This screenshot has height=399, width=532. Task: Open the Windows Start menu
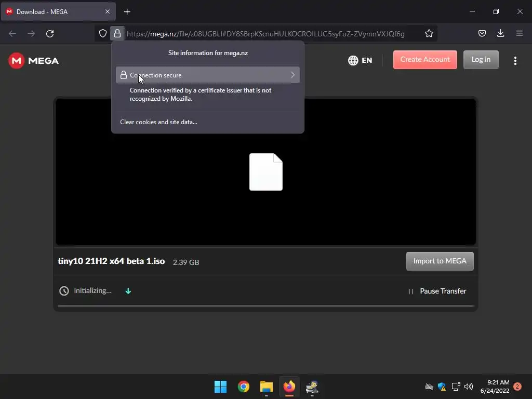[220, 387]
